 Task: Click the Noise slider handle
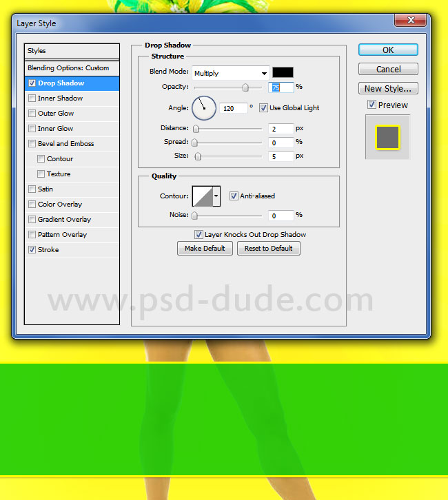point(194,216)
